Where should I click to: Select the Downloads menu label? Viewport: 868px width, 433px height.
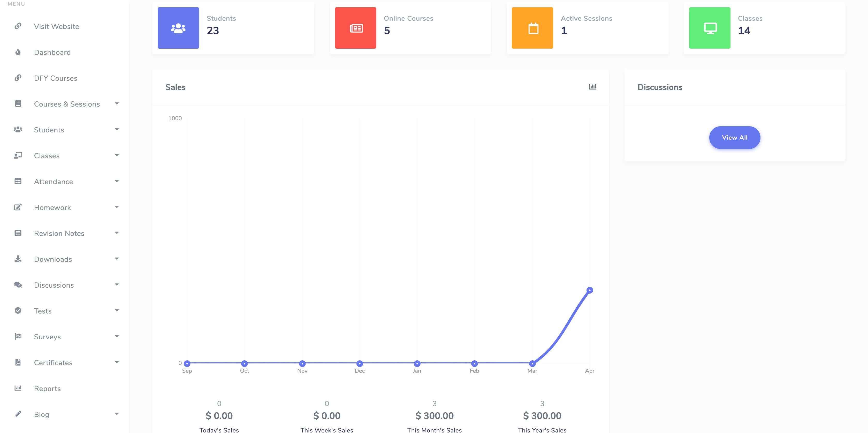[x=53, y=259]
